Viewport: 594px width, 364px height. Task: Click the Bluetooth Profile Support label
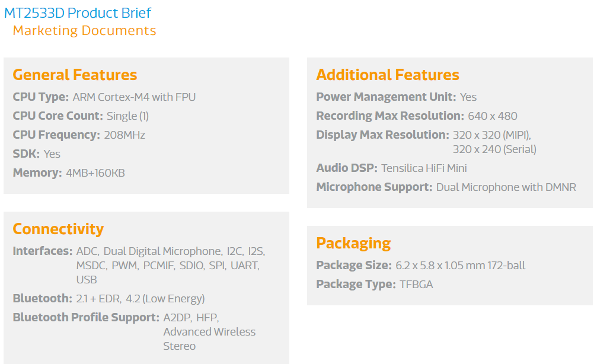(x=86, y=317)
